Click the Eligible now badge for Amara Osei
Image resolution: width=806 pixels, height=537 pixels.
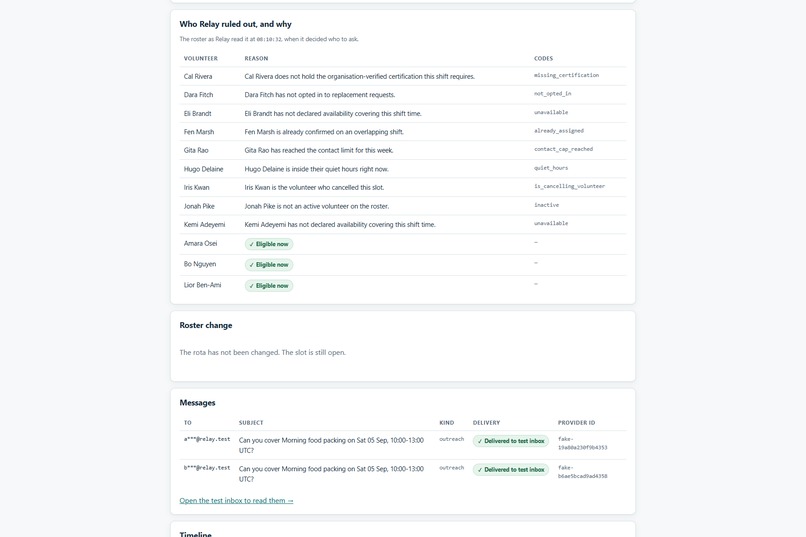click(269, 244)
